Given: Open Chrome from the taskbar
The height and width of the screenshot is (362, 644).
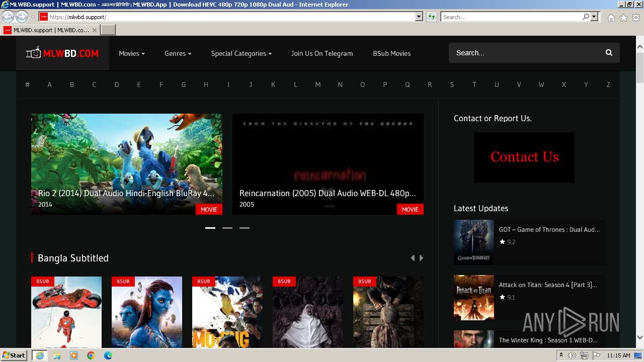Looking at the screenshot, I should tap(91, 355).
